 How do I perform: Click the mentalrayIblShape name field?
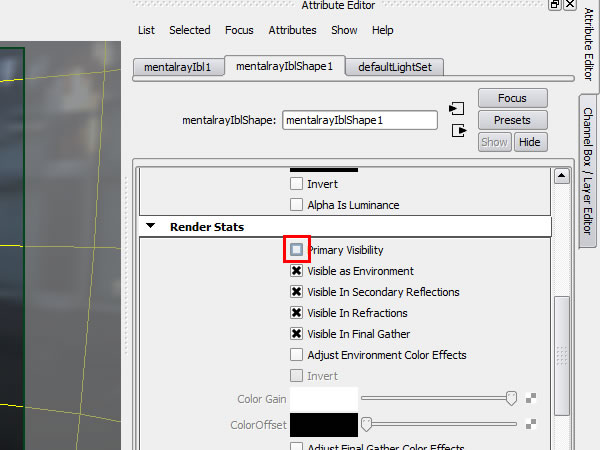360,120
